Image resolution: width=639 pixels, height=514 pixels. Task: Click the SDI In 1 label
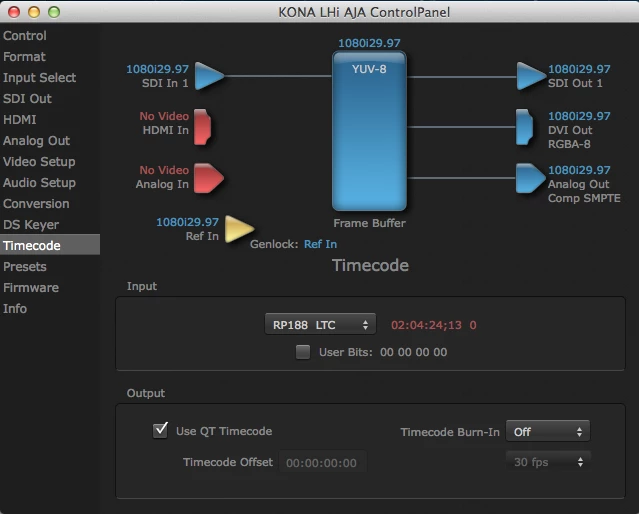[x=165, y=83]
